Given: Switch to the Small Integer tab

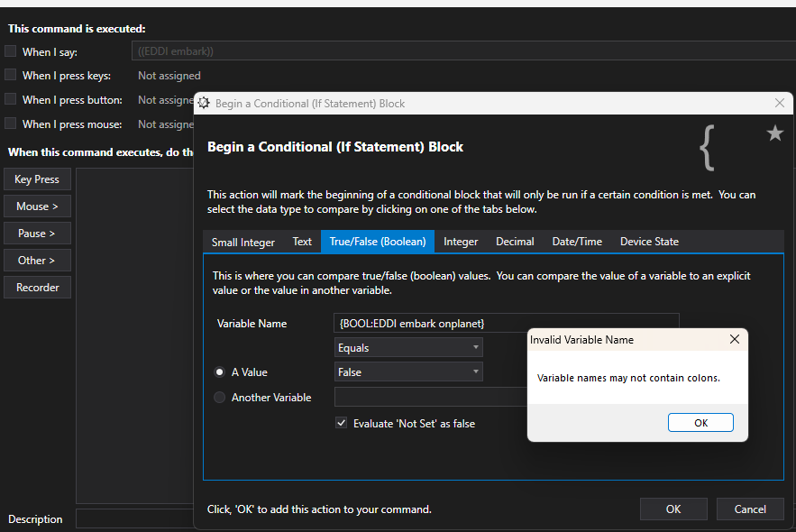Looking at the screenshot, I should pyautogui.click(x=243, y=242).
